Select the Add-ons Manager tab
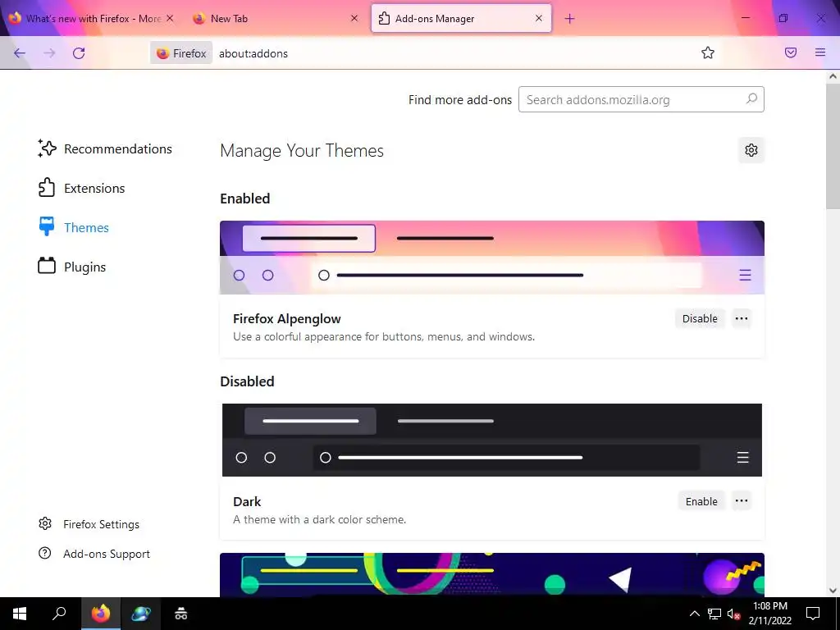Image resolution: width=840 pixels, height=630 pixels. (x=461, y=18)
